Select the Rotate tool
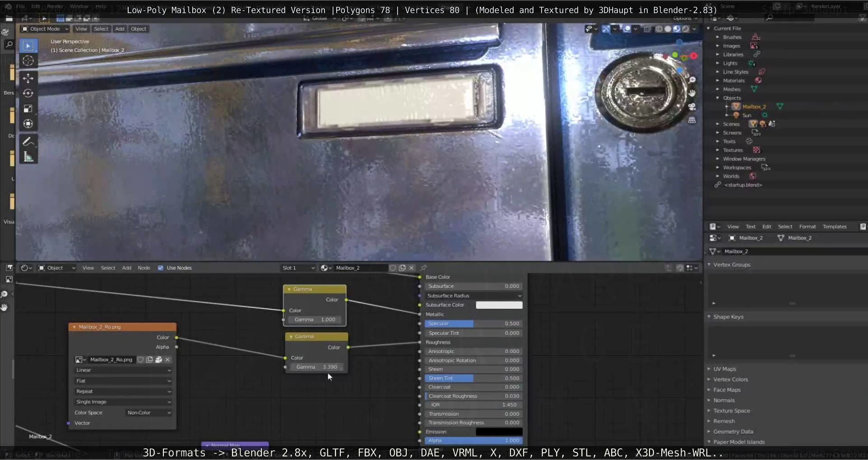This screenshot has height=460, width=868. pos(28,93)
